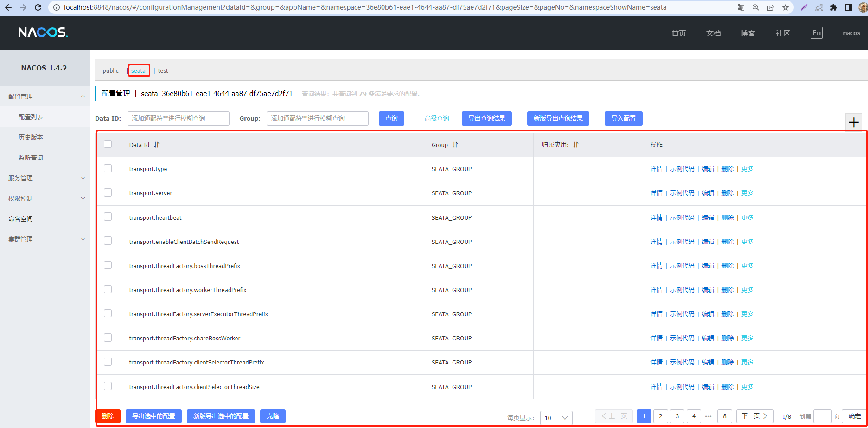Go to 首页 in the top navigation

[x=679, y=33]
